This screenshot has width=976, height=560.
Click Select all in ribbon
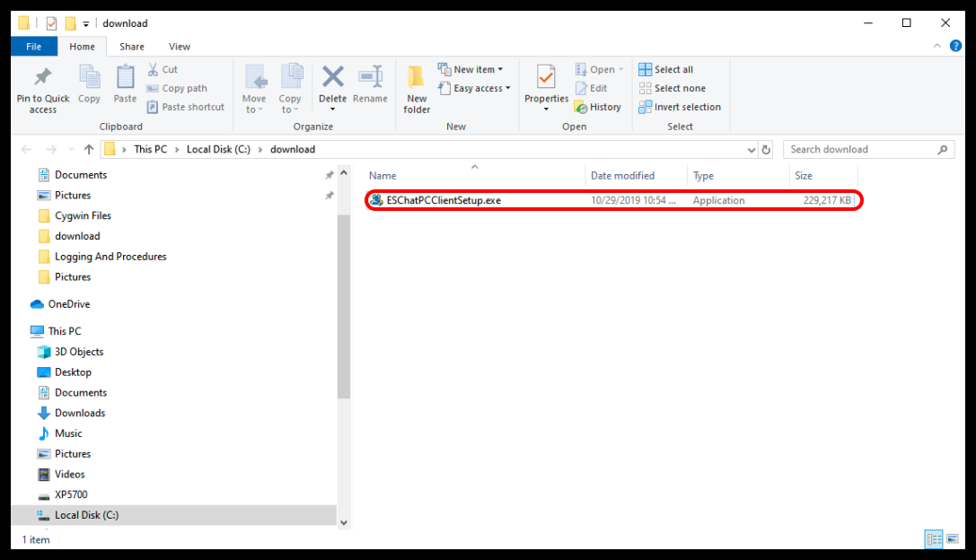click(666, 70)
